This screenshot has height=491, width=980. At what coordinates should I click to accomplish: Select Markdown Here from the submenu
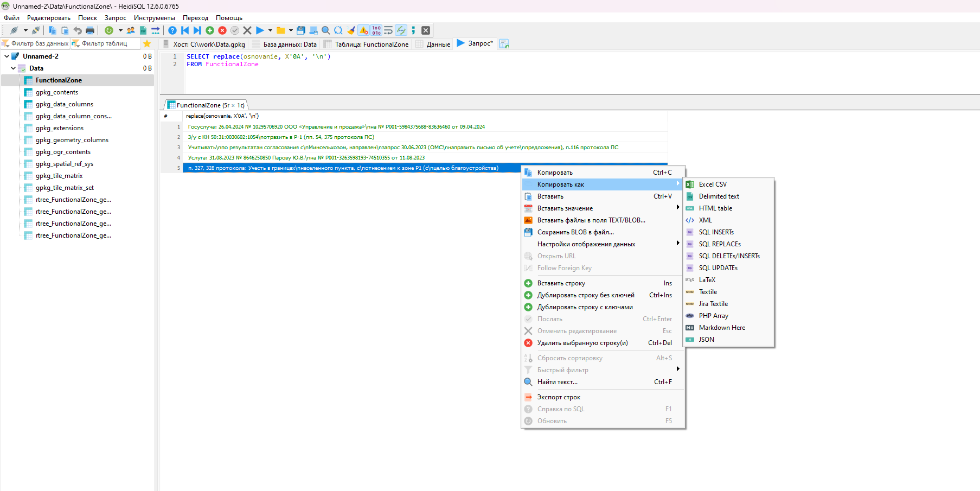pos(722,328)
